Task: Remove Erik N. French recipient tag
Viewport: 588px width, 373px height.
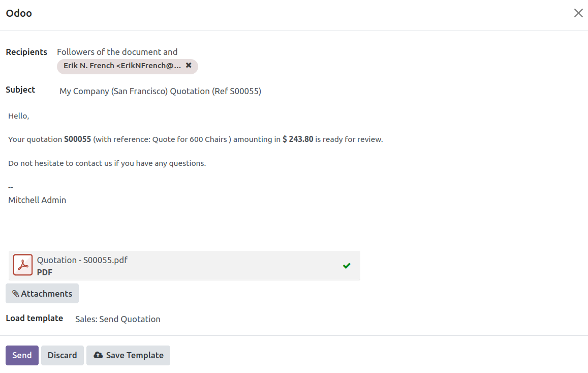Action: [x=189, y=65]
